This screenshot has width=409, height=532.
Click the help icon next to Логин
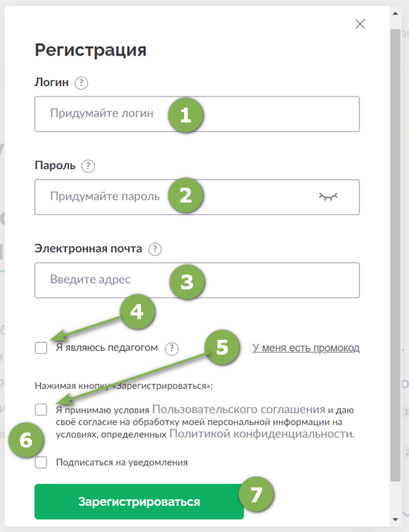(x=81, y=83)
